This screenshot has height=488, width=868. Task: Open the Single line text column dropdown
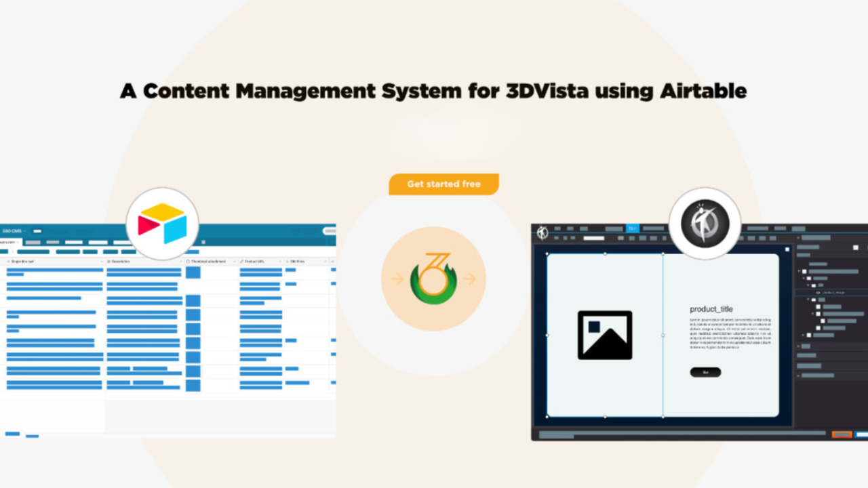pyautogui.click(x=102, y=261)
